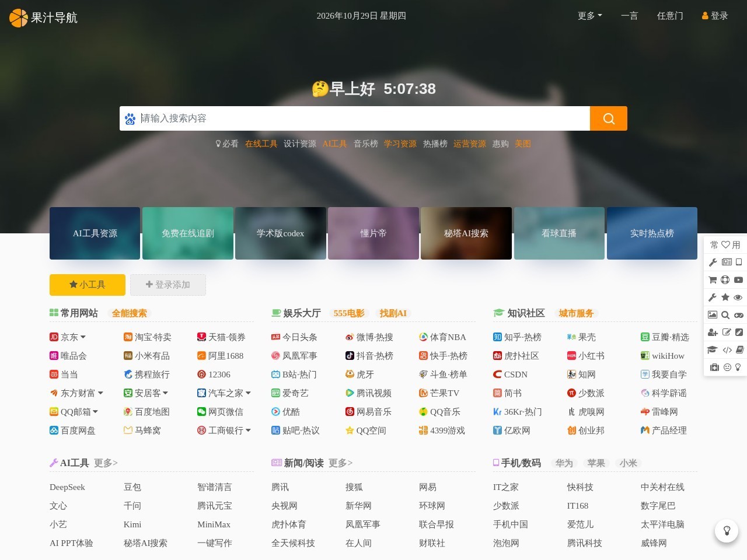Open the Baidu search engine selector icon
Screen dimensions: 747x560
pos(130,119)
